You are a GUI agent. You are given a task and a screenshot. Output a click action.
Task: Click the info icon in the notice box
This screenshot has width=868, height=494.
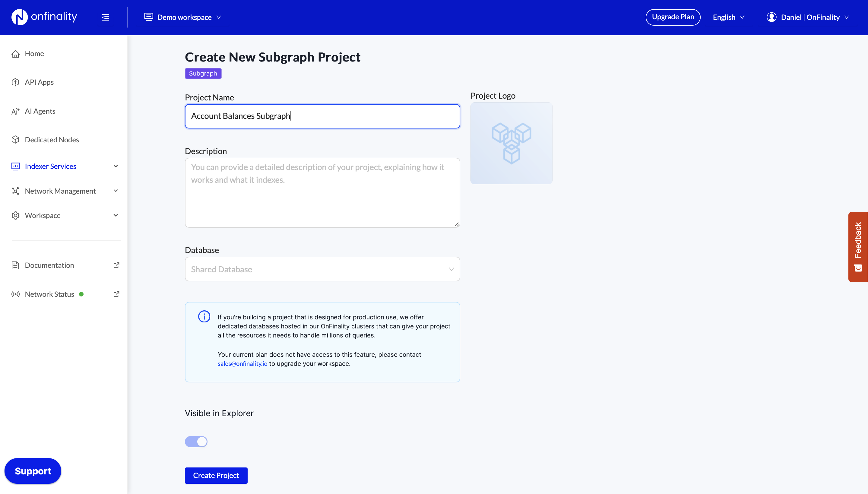204,317
